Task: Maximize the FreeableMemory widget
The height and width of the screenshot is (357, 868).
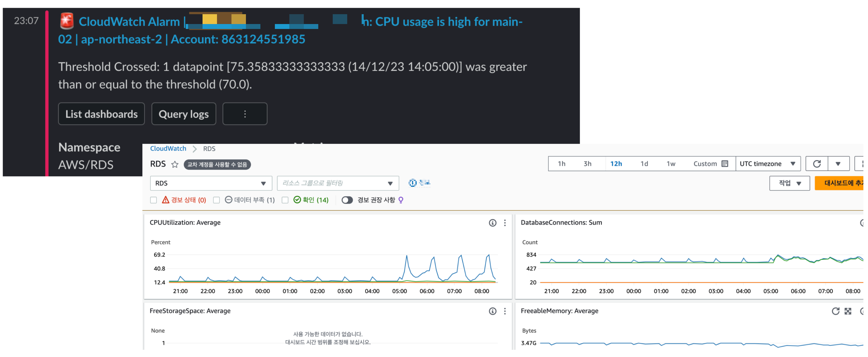Action: [848, 311]
